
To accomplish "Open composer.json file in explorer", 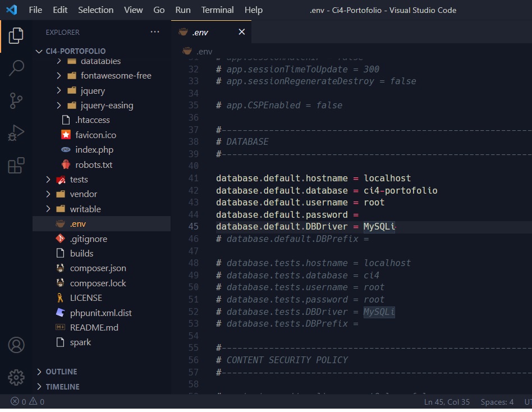I will pyautogui.click(x=98, y=268).
